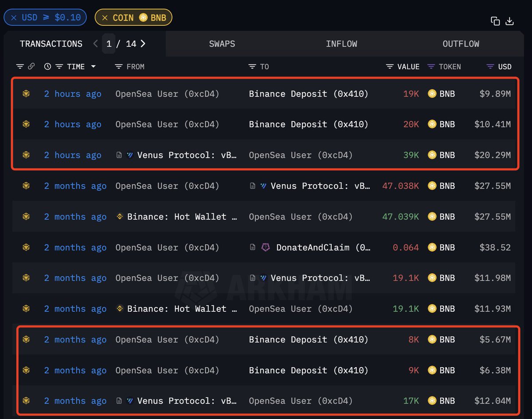Image resolution: width=532 pixels, height=419 pixels.
Task: Click the BNB coin icon in the COIN filter chip
Action: point(143,18)
